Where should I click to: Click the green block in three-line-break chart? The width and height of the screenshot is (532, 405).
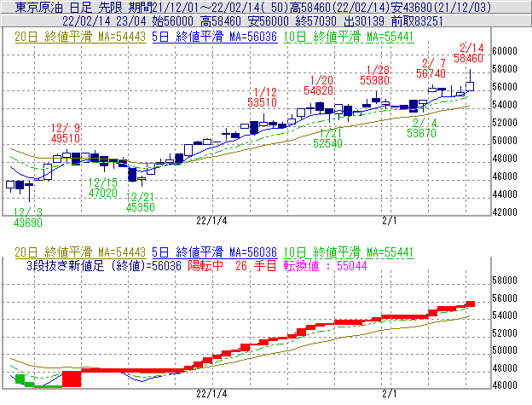pyautogui.click(x=20, y=379)
